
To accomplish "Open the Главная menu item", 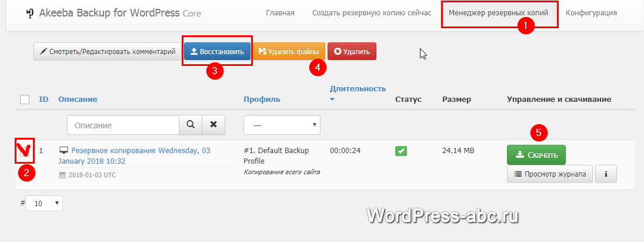I will [x=280, y=13].
